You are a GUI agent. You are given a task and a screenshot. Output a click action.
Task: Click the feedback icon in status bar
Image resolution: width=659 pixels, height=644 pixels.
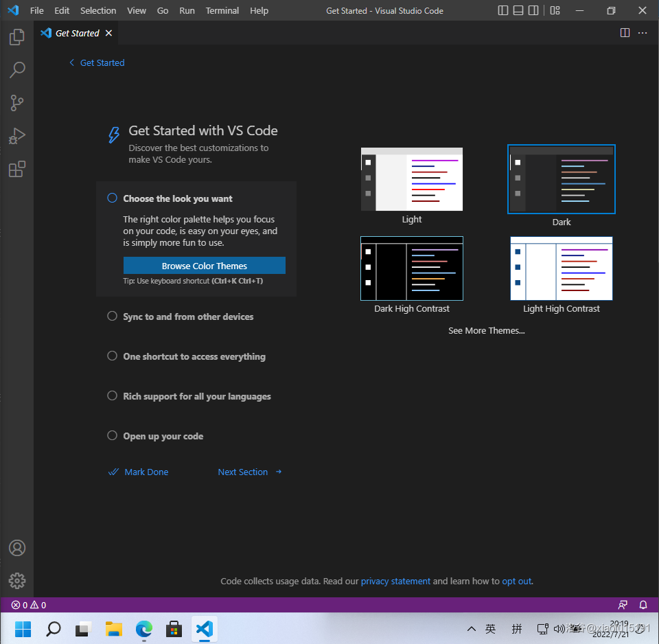pos(623,605)
